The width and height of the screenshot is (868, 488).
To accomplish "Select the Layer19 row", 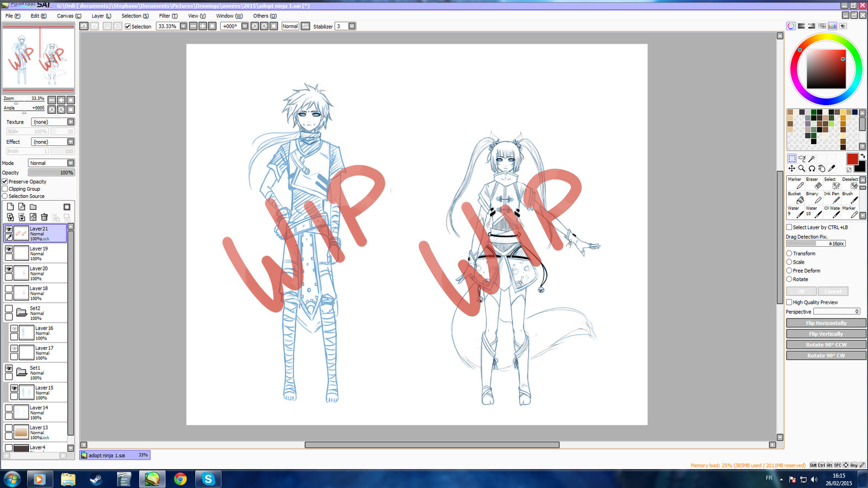I will coord(35,253).
